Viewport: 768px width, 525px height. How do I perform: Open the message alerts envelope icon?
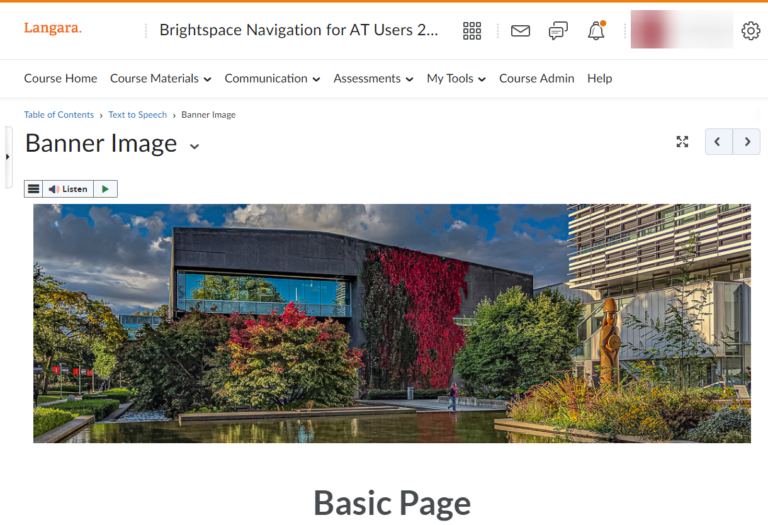coord(520,31)
